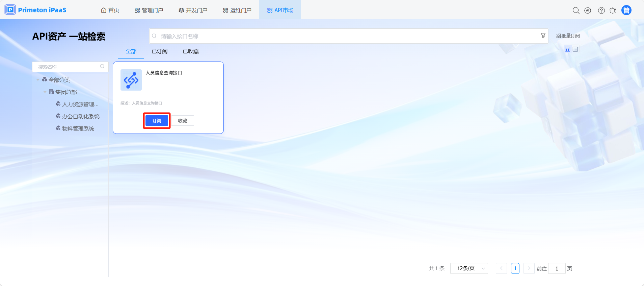
Task: Switch to list view
Action: [x=575, y=49]
